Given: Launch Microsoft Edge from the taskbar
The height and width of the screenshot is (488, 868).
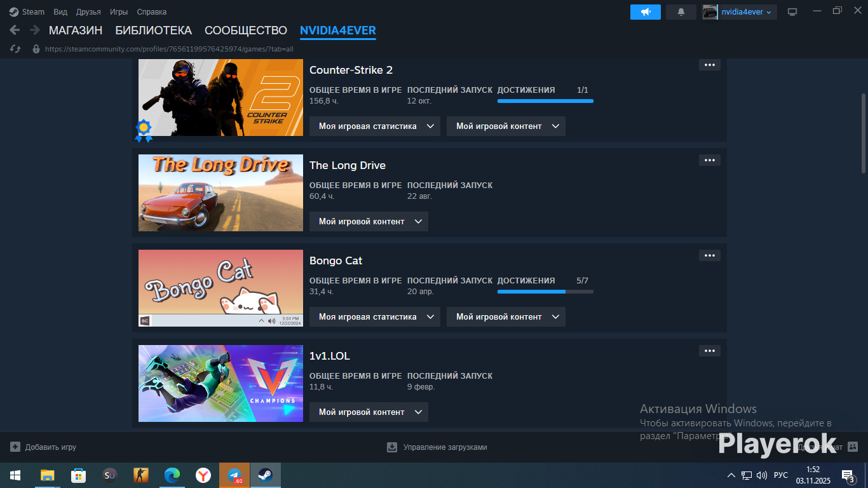Looking at the screenshot, I should click(172, 475).
